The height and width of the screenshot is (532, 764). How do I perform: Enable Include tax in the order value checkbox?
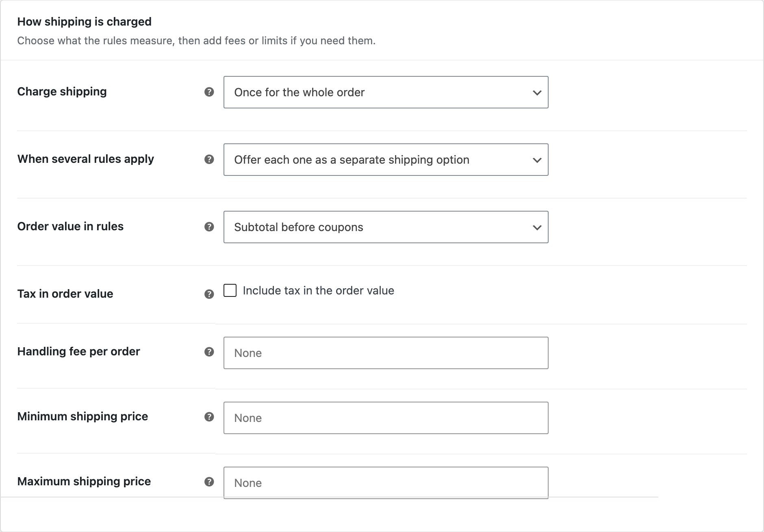(x=230, y=290)
